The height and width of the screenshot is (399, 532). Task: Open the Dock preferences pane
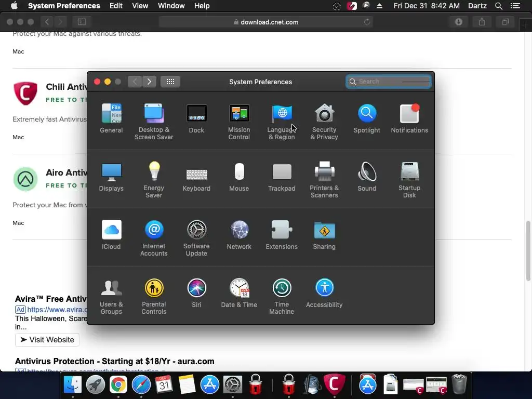coord(196,118)
